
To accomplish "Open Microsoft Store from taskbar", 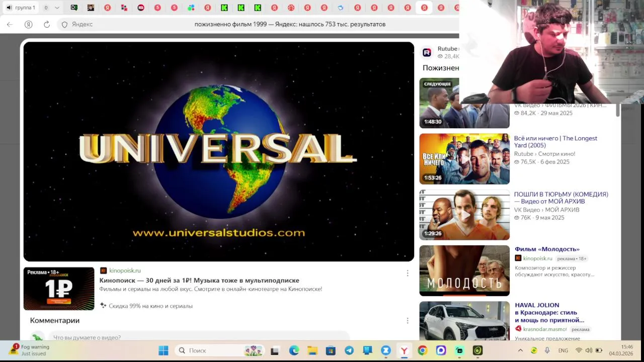I will tap(331, 350).
